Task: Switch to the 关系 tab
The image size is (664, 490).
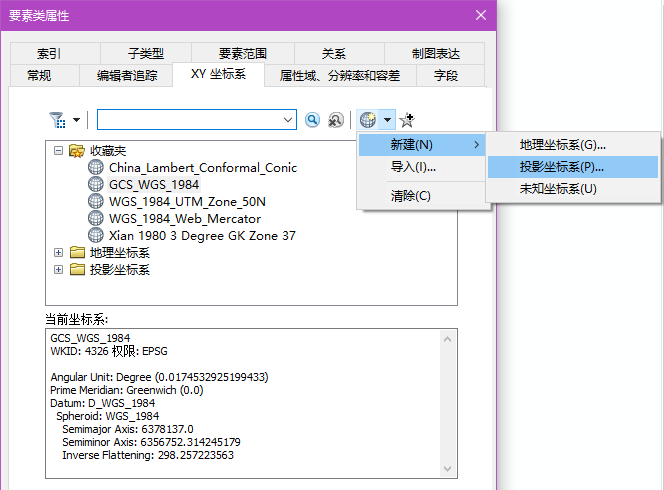Action: [339, 53]
